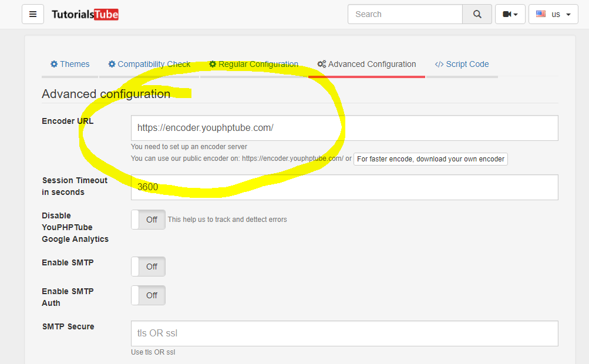589x364 pixels.
Task: Click the 'Encoder URL' label
Action: pos(68,121)
